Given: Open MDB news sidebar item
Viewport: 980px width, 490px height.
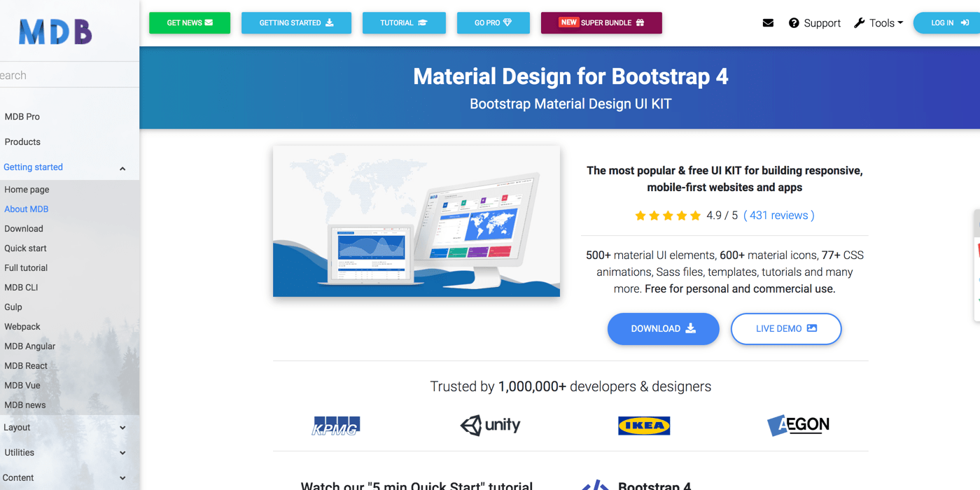Looking at the screenshot, I should [25, 405].
